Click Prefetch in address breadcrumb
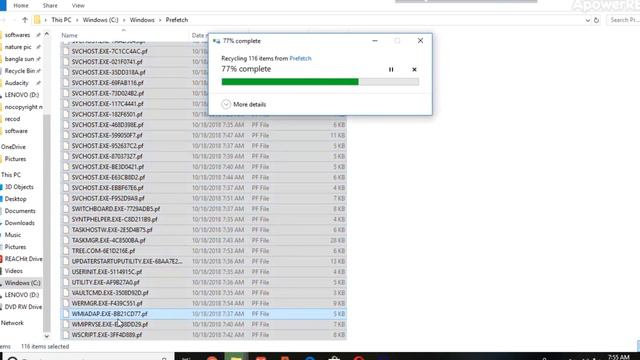Viewport: 640px width, 360px height. 177,20
